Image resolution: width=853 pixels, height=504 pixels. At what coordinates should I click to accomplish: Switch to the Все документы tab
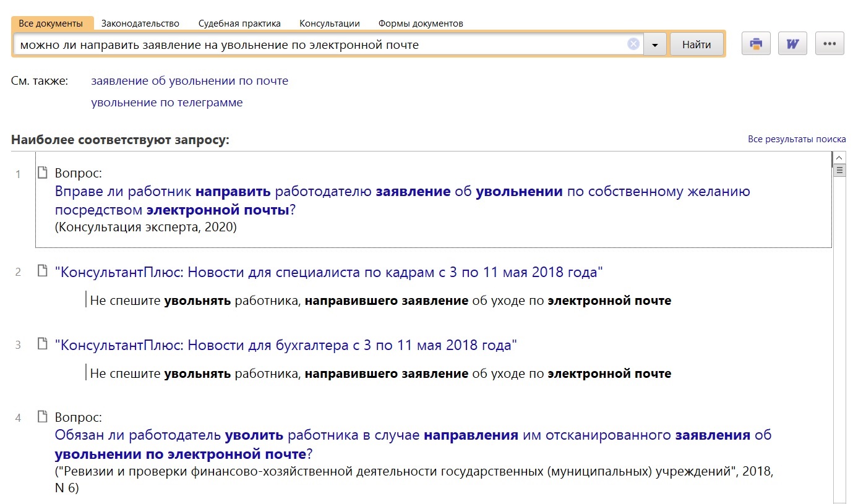click(51, 23)
